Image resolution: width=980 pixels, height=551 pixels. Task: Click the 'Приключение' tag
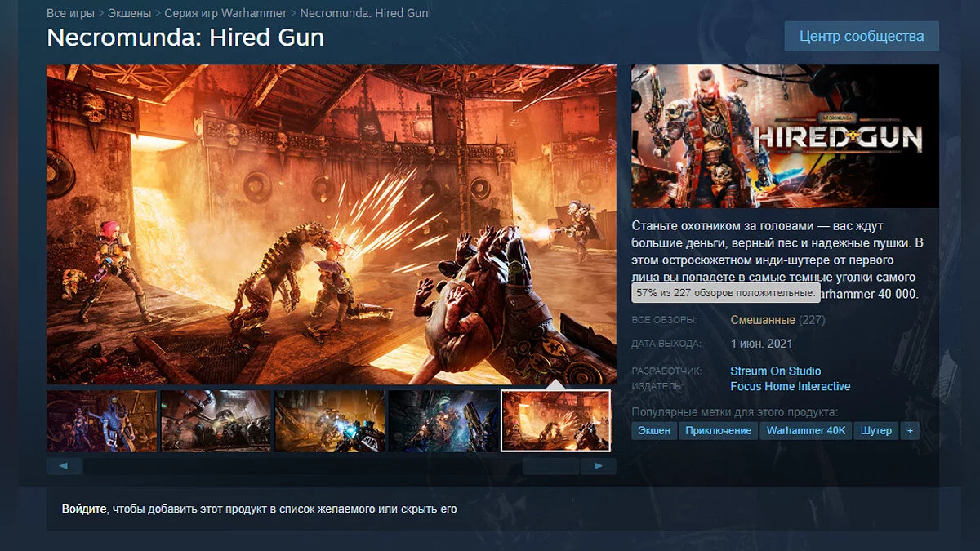point(719,430)
